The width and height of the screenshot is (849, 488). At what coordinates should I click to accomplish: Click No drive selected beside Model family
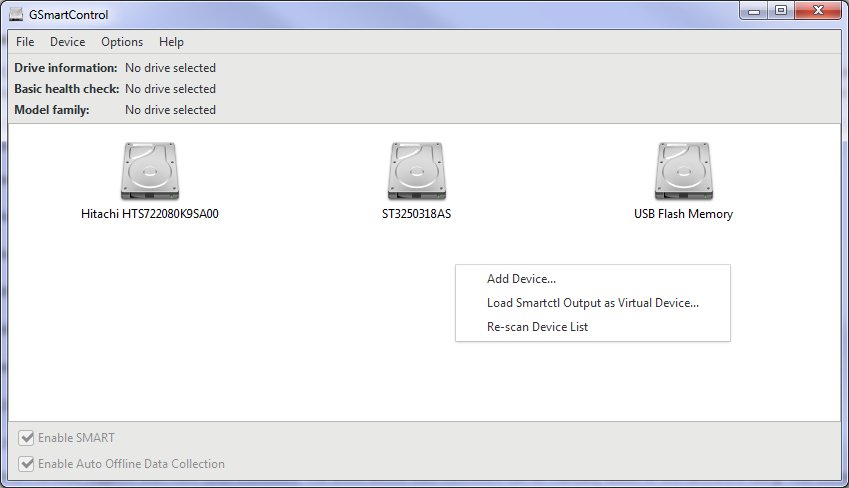click(x=171, y=110)
